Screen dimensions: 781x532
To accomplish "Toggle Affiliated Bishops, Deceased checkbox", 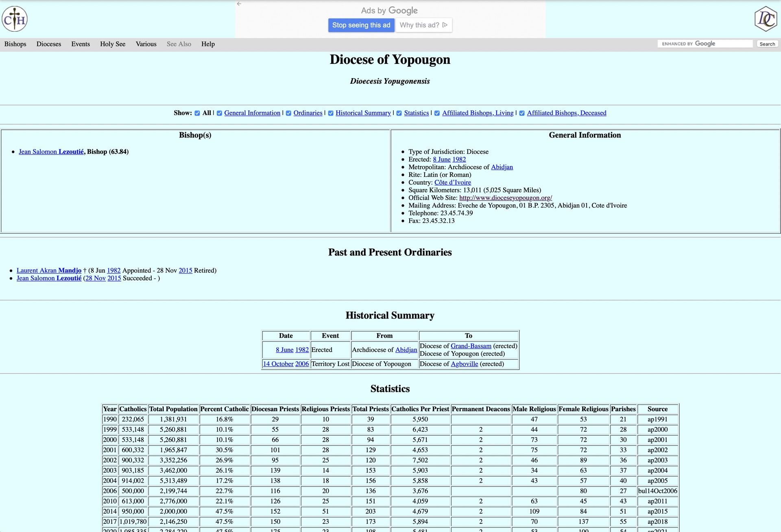I will tap(522, 113).
